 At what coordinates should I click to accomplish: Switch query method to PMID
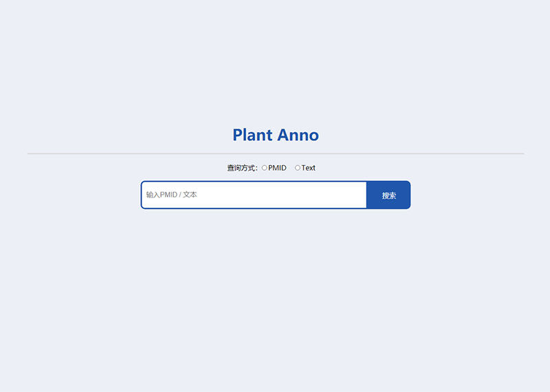point(264,168)
